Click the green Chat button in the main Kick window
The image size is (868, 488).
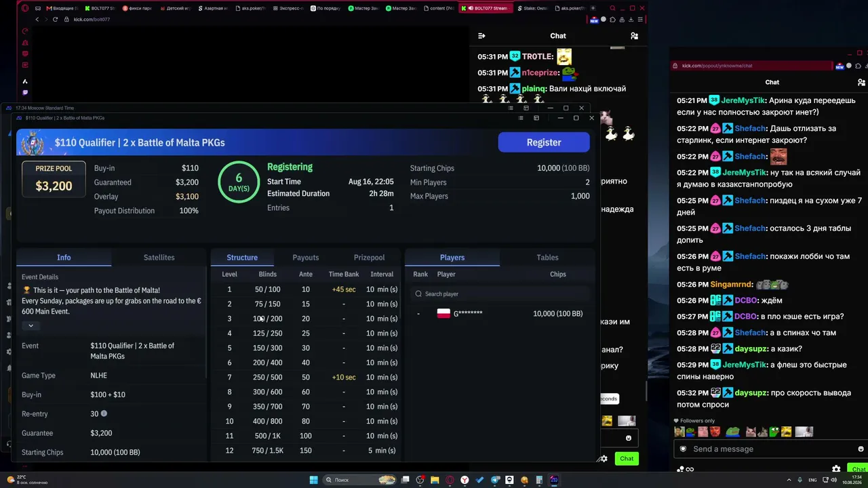tap(627, 459)
